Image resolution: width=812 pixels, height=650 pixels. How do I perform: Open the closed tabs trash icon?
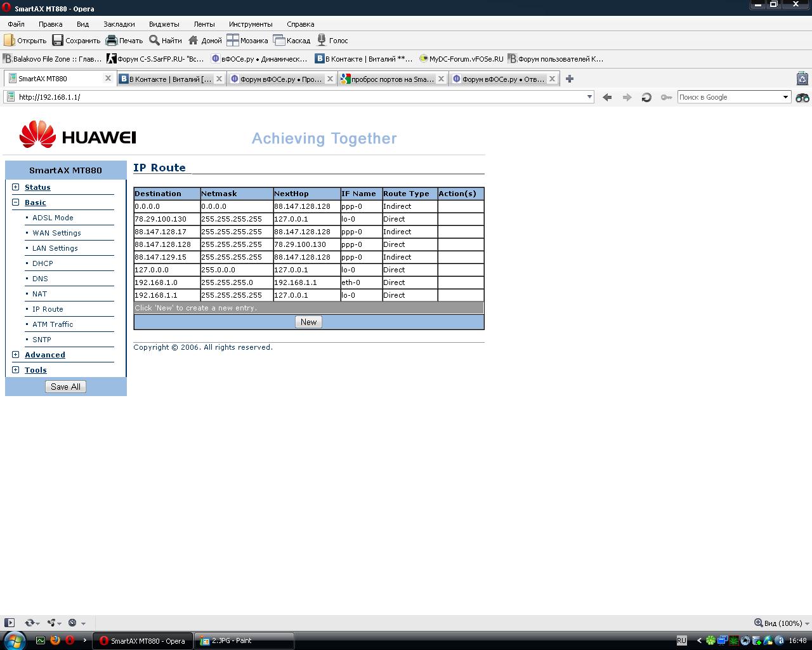click(802, 79)
